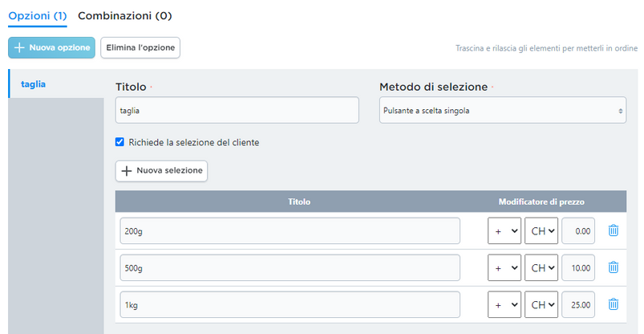Edit the 200g title field
Image resolution: width=644 pixels, height=334 pixels.
tap(290, 230)
